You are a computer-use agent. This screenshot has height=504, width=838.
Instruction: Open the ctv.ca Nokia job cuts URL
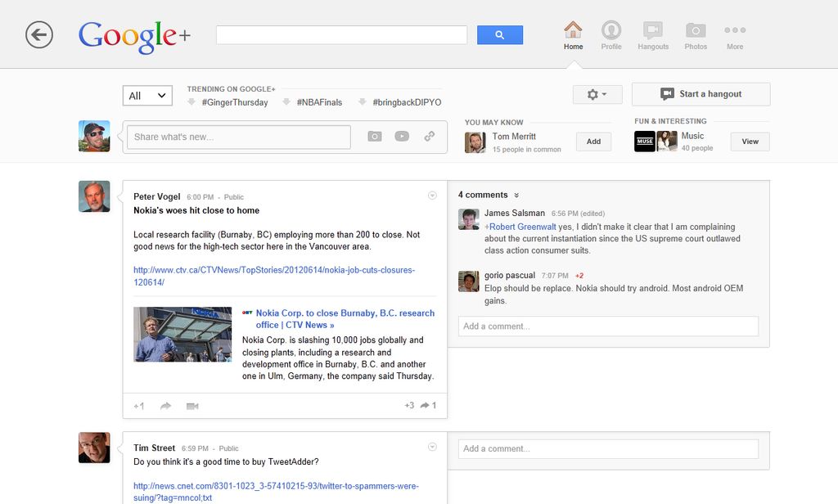click(x=274, y=276)
